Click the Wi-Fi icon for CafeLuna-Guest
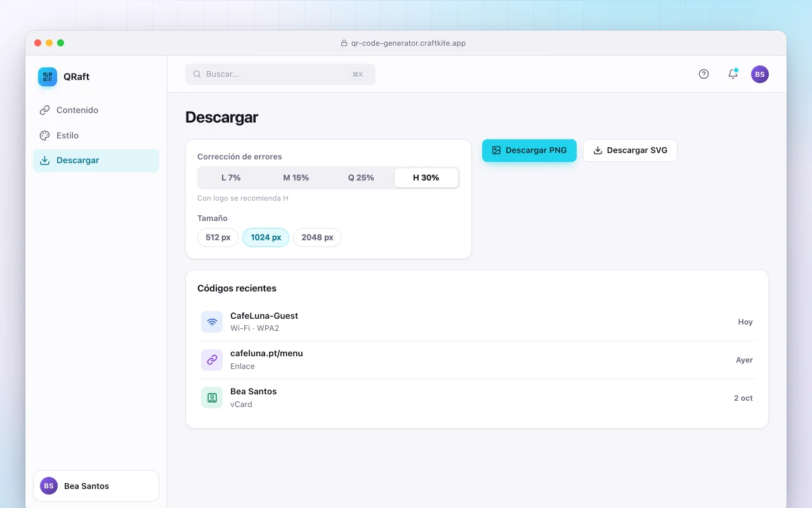The image size is (812, 508). 212,322
